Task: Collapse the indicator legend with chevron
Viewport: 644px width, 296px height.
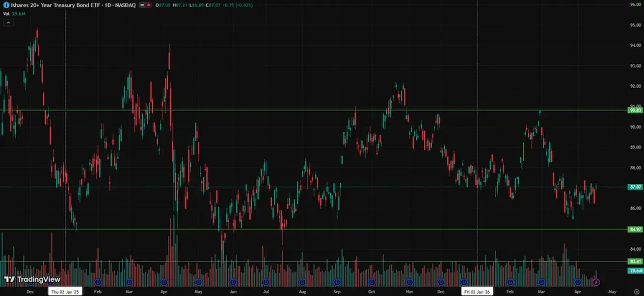Action: click(x=8, y=23)
